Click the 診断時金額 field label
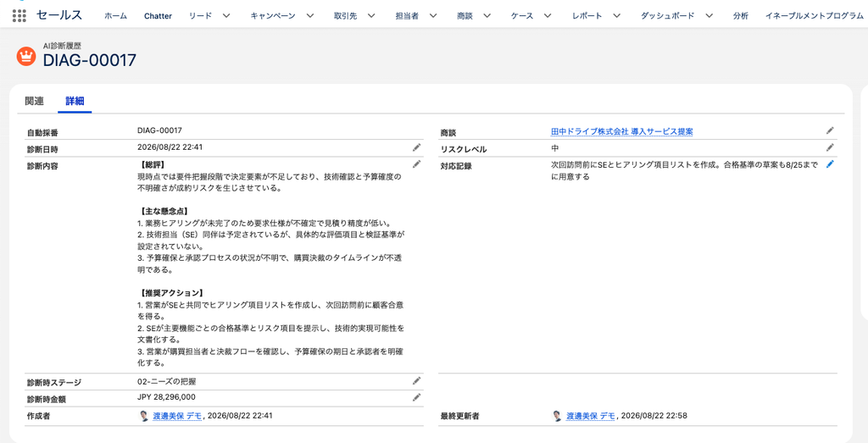Screen dimensions: 868x443 [46, 399]
